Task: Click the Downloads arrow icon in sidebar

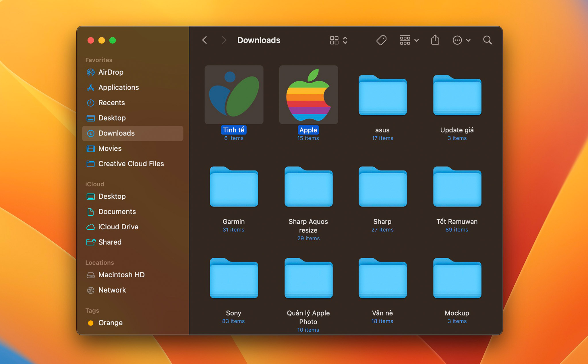Action: click(x=91, y=133)
